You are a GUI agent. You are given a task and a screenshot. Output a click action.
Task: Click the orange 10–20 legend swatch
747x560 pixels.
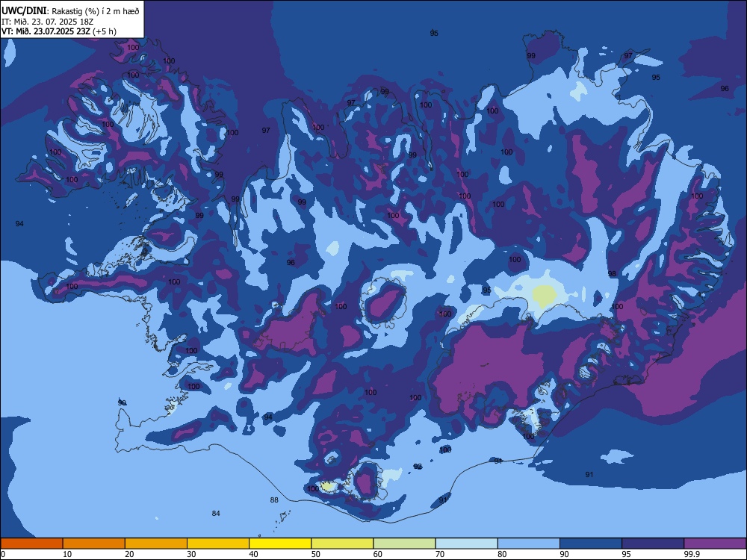click(x=94, y=544)
